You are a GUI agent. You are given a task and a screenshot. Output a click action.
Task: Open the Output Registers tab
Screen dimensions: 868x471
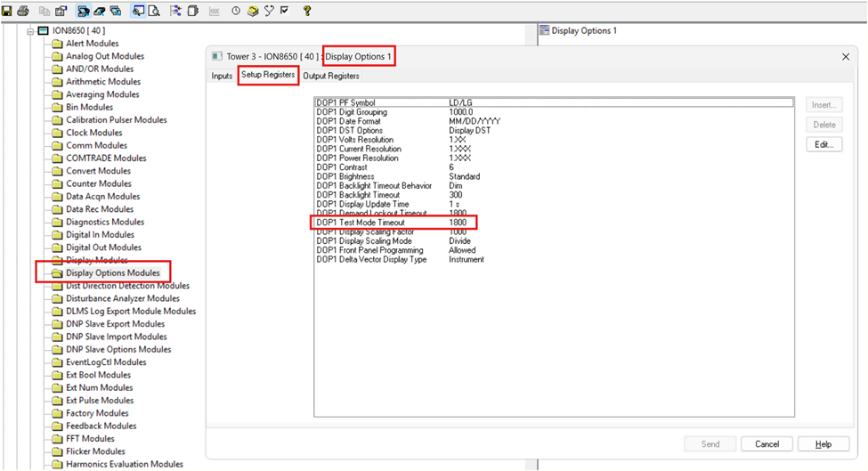pyautogui.click(x=331, y=76)
